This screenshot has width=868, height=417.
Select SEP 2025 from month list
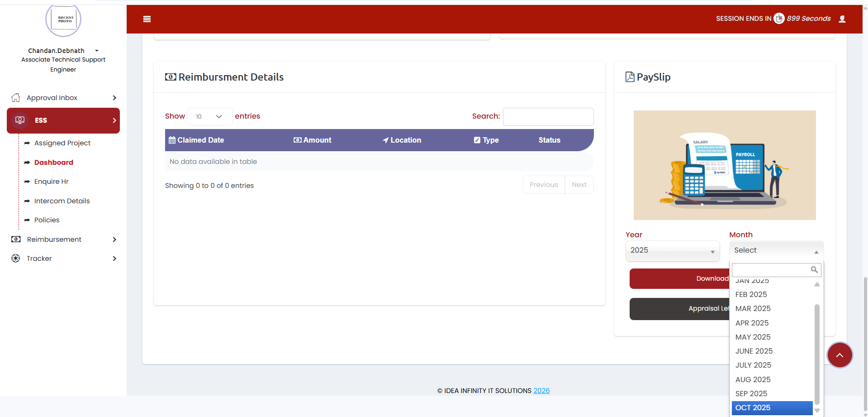(x=772, y=393)
